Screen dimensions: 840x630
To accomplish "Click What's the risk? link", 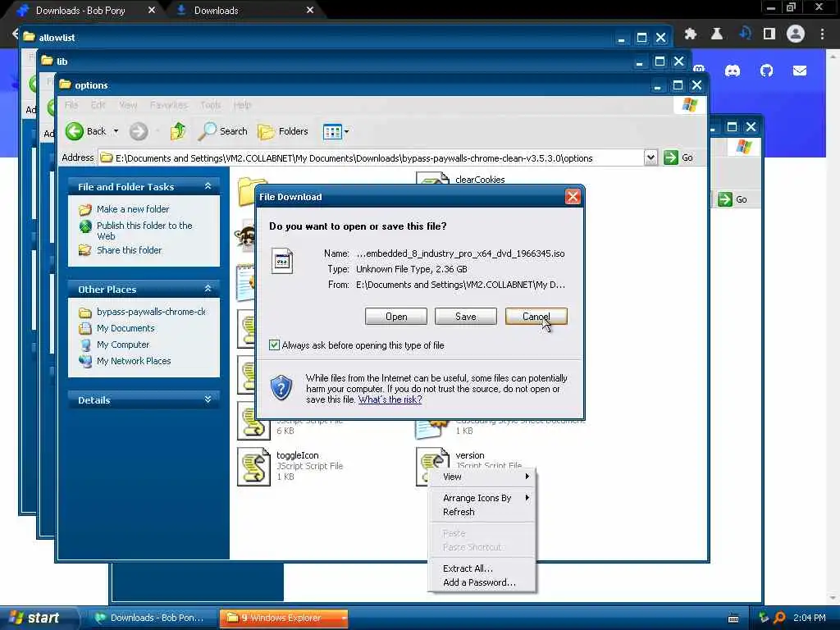I will click(x=390, y=399).
